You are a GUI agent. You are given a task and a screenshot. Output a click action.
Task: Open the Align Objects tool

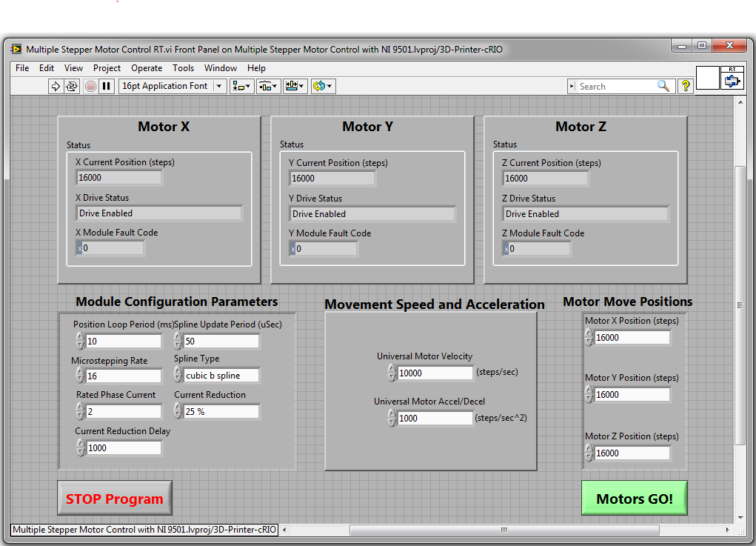[241, 86]
